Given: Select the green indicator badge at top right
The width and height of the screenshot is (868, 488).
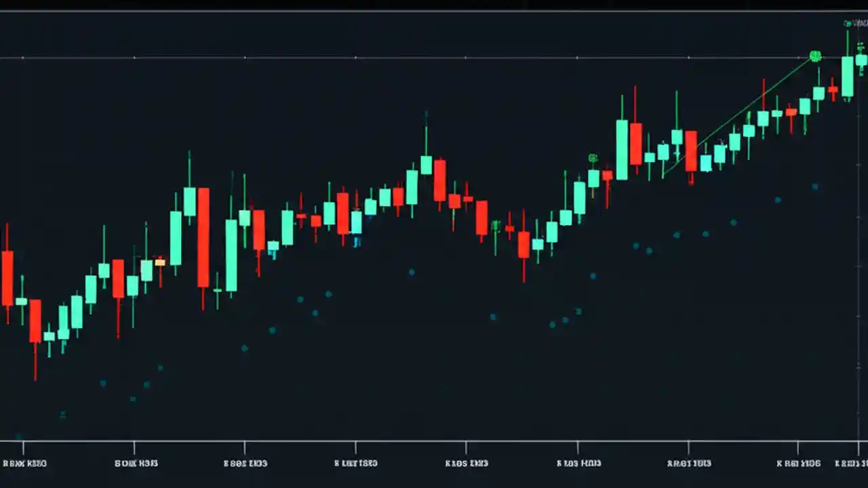Looking at the screenshot, I should 848,23.
